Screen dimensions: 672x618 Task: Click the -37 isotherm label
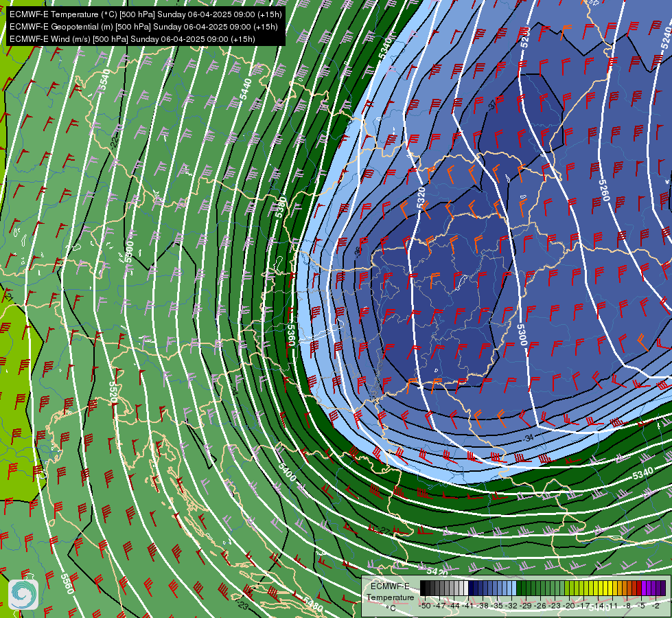491,104
